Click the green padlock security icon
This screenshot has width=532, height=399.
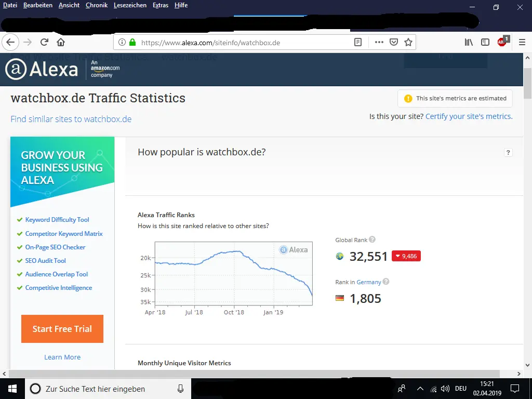coord(132,43)
